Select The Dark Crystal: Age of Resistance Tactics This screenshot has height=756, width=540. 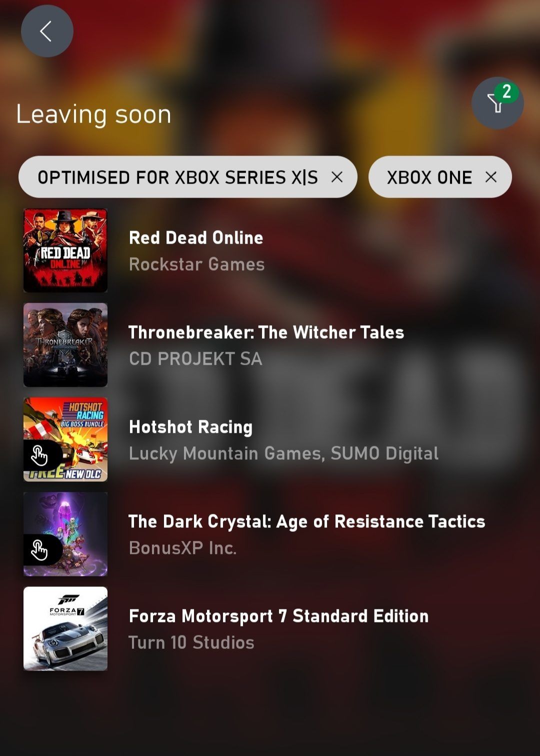(x=307, y=521)
